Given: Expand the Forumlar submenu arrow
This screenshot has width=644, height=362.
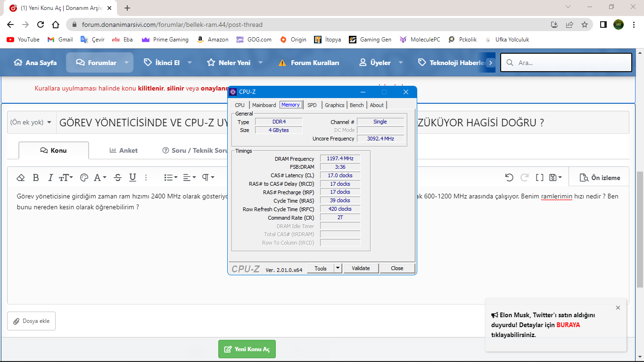Looking at the screenshot, I should [x=126, y=63].
